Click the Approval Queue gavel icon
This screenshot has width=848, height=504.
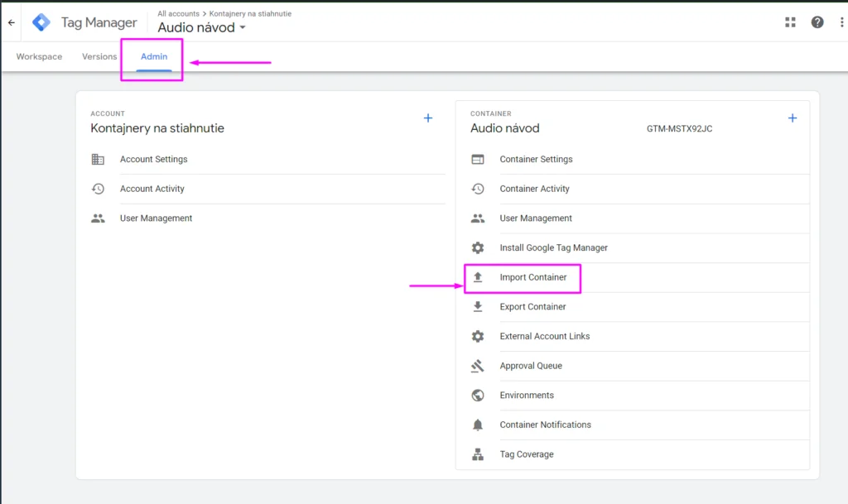click(478, 366)
